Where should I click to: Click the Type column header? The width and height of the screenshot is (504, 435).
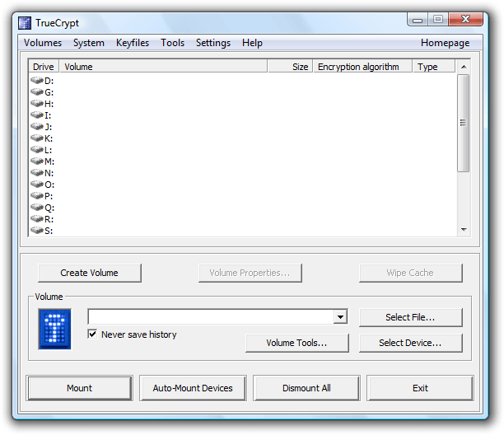tap(434, 67)
